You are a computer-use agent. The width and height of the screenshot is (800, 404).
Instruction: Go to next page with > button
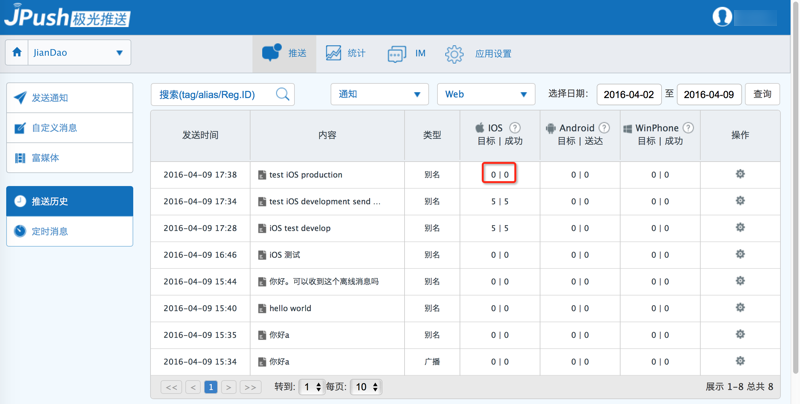click(x=229, y=387)
